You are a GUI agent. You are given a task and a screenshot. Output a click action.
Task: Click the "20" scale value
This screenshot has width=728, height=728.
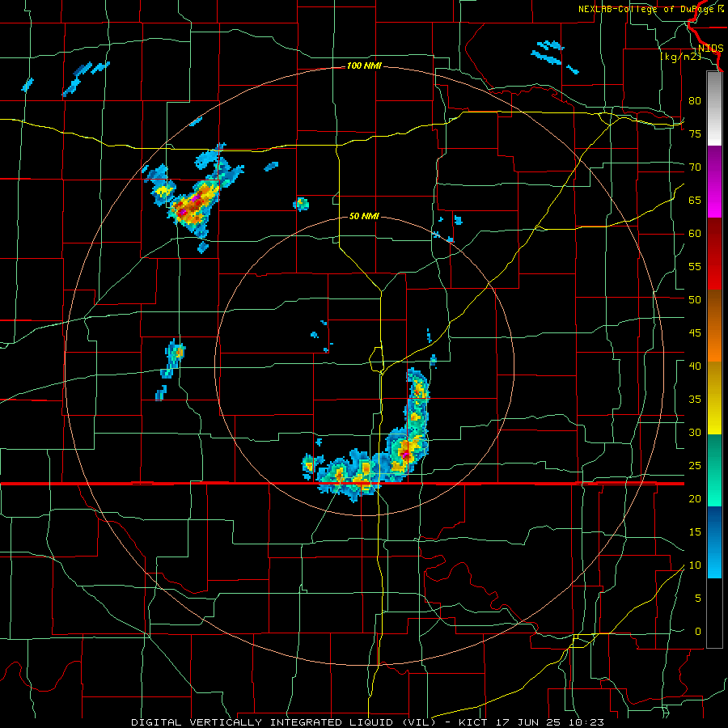click(x=695, y=499)
